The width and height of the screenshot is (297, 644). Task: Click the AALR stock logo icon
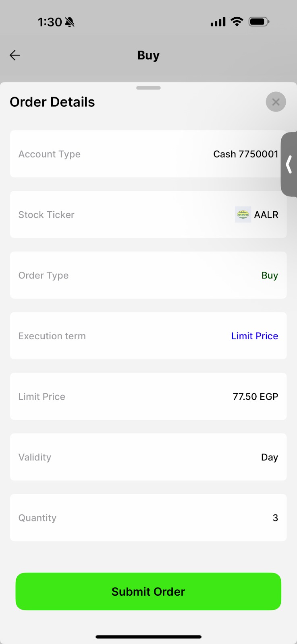243,215
